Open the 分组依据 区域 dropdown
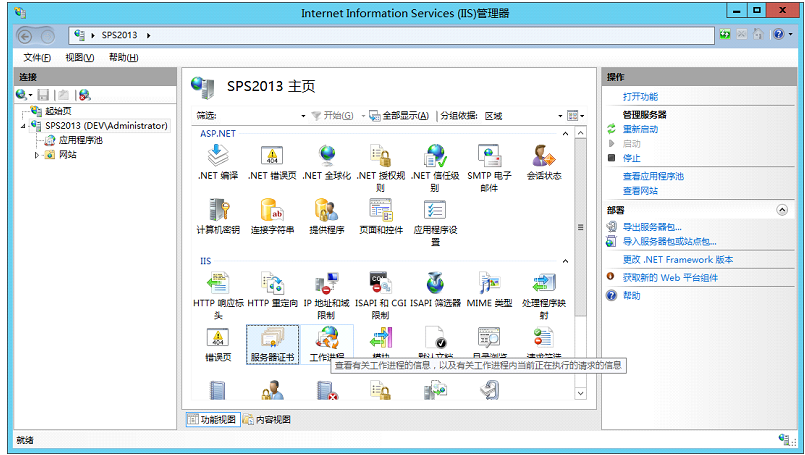 point(560,116)
